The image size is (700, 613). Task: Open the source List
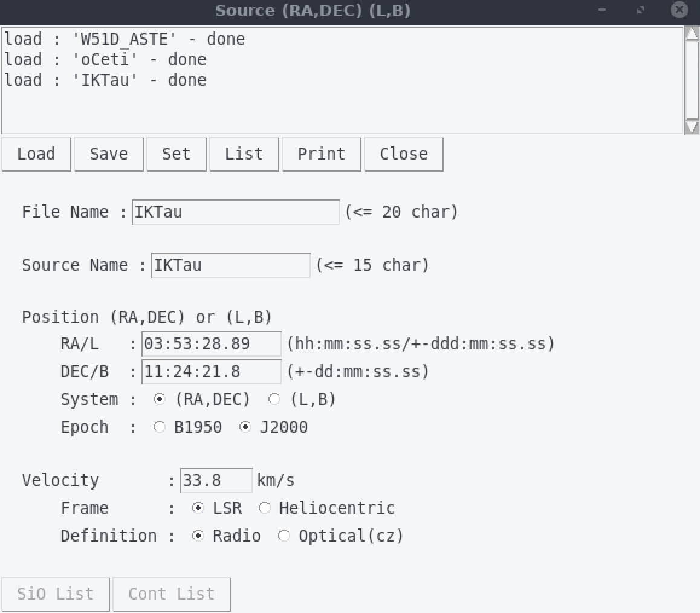244,154
